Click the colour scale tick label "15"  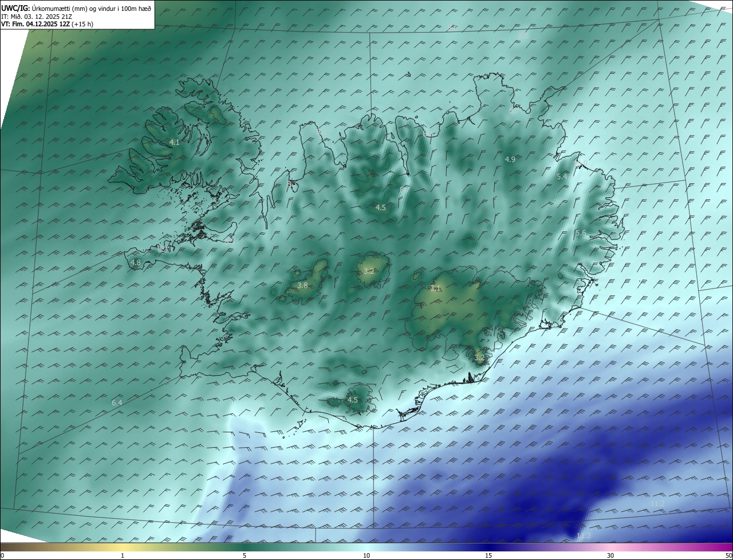[488, 555]
